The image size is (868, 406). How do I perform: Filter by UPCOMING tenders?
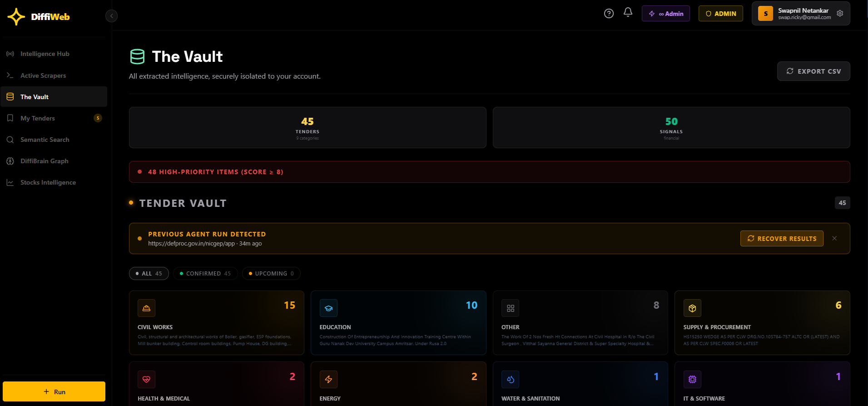pyautogui.click(x=271, y=274)
